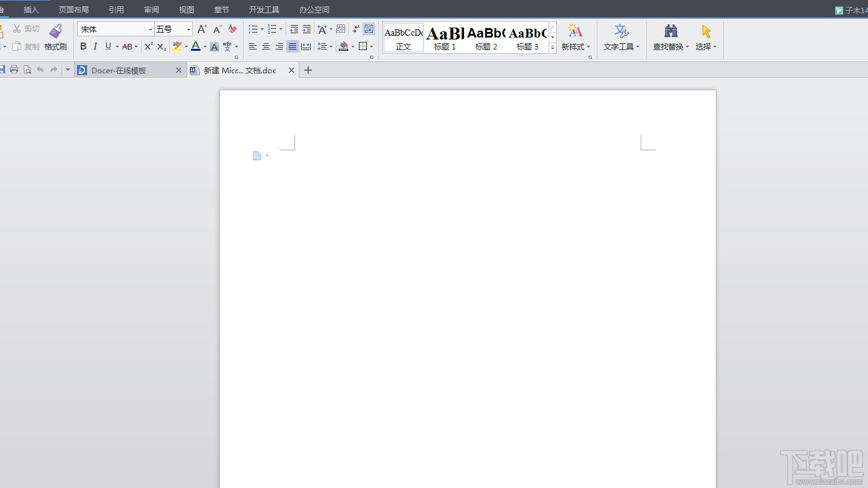Open the Find and Replace (查找替换) dropdown
Viewport: 868px width, 488px height.
pyautogui.click(x=671, y=38)
